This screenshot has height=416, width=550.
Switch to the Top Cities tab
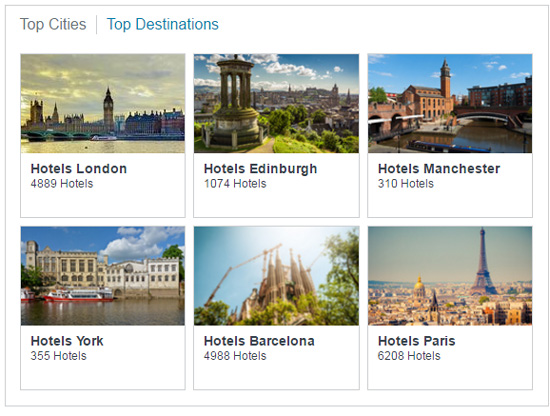coord(53,25)
